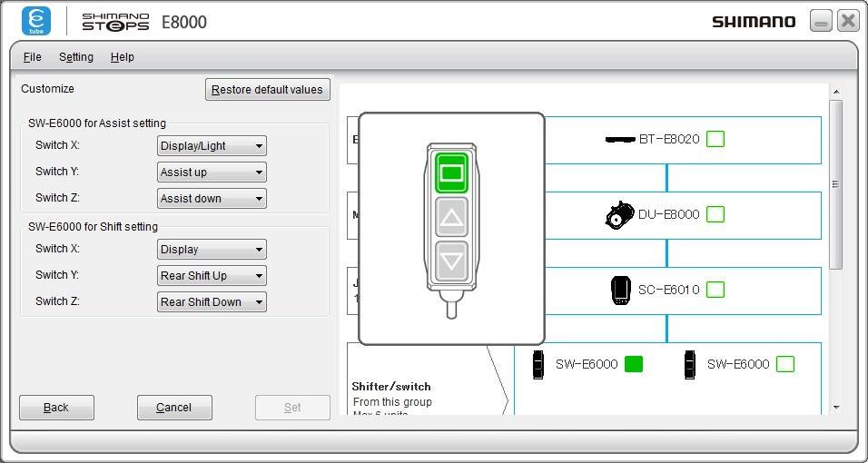Click the DU-E8000 drive unit icon
Screen dimensions: 868x463
pos(619,215)
